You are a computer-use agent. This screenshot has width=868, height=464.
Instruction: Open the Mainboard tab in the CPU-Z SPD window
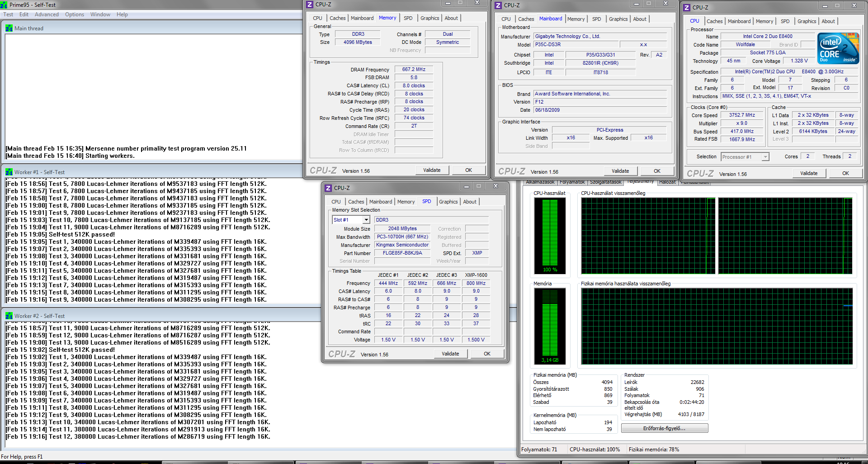tap(381, 202)
